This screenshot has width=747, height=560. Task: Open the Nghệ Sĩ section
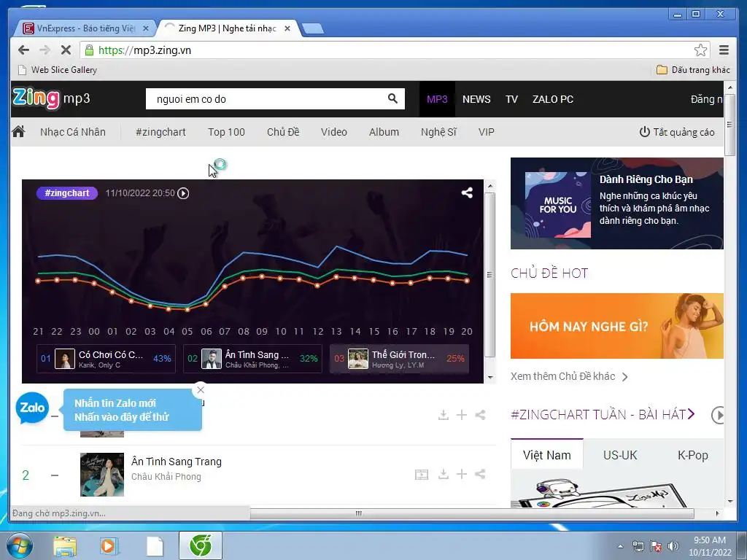pyautogui.click(x=438, y=132)
